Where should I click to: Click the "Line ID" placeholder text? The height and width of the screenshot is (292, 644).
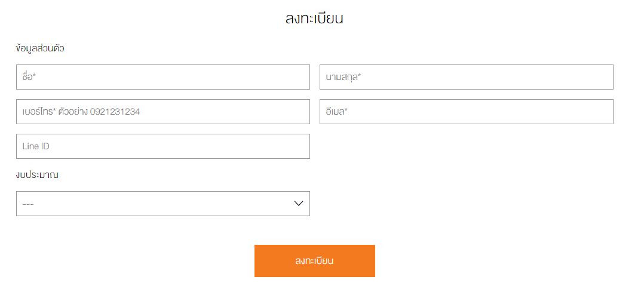click(36, 146)
